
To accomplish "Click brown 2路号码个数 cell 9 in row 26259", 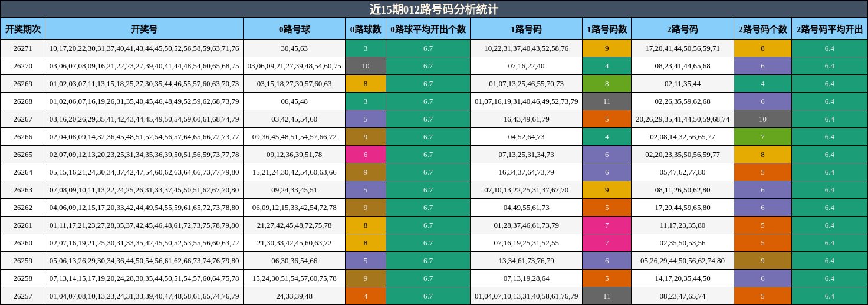I will click(x=763, y=261).
